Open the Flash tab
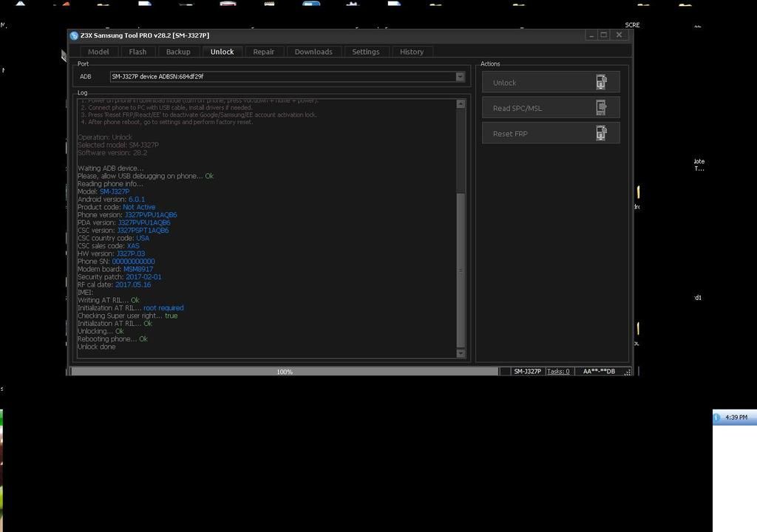The height and width of the screenshot is (532, 757). (138, 52)
